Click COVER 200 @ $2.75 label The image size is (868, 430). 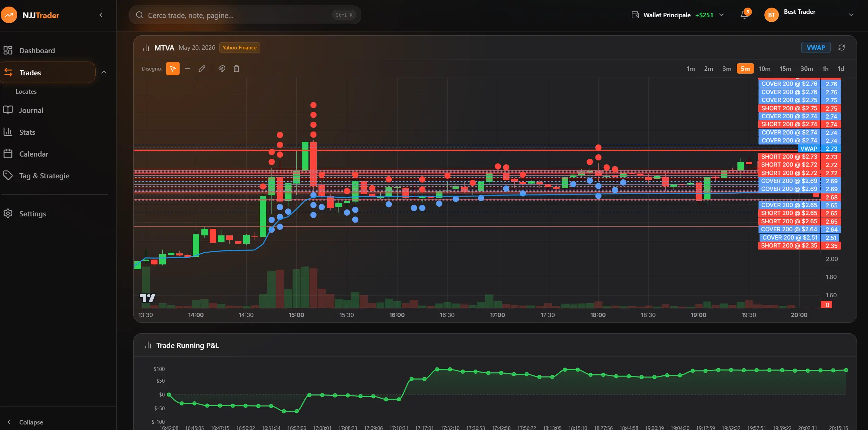789,100
